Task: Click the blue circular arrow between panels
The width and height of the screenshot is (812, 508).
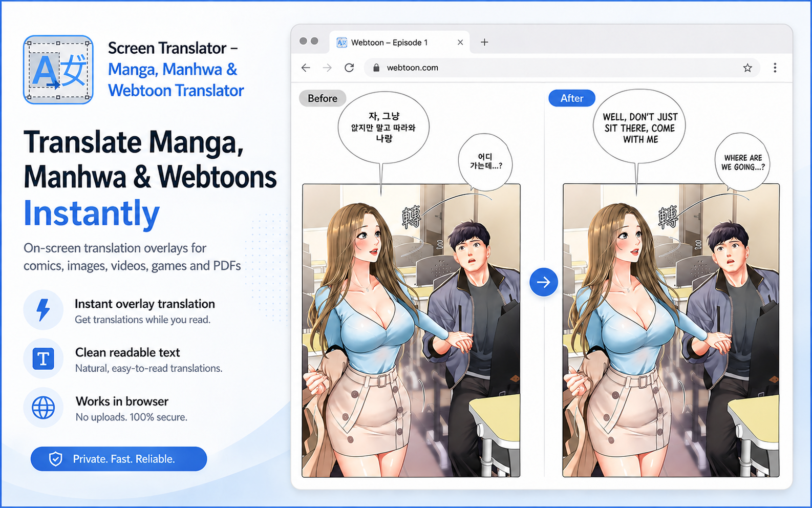Action: pyautogui.click(x=544, y=282)
